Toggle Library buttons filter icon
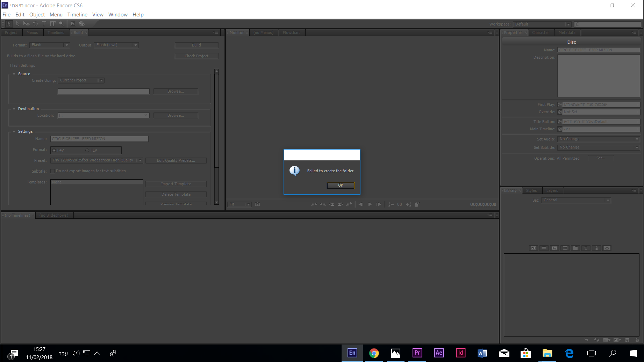Image resolution: width=644 pixels, height=362 pixels. tap(544, 248)
